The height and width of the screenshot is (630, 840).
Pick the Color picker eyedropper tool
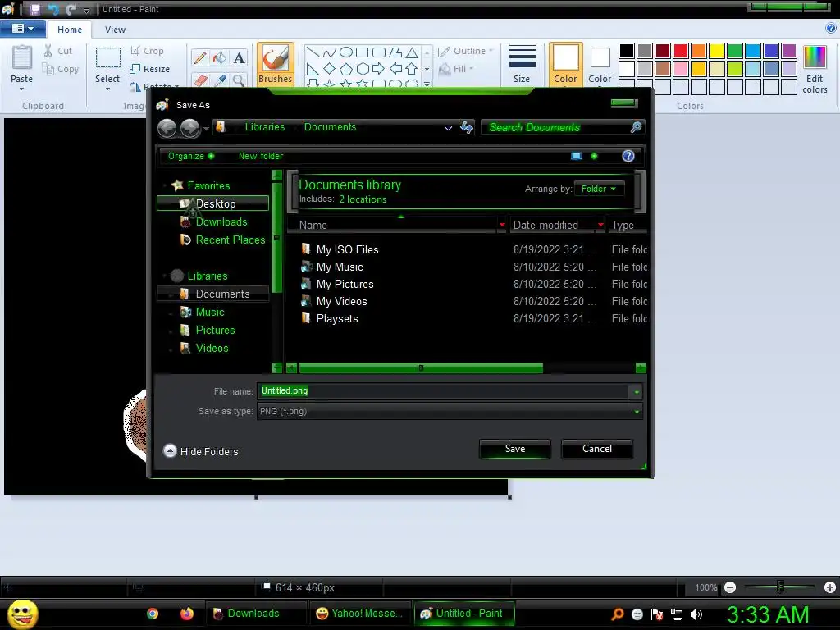pos(220,80)
